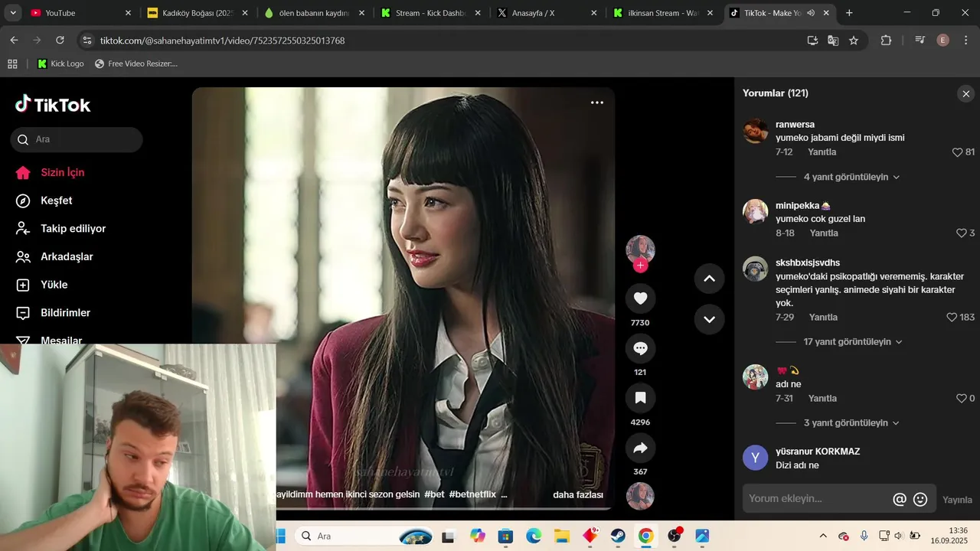This screenshot has height=551, width=980.
Task: Open the #betnetflix hashtag link
Action: [472, 495]
